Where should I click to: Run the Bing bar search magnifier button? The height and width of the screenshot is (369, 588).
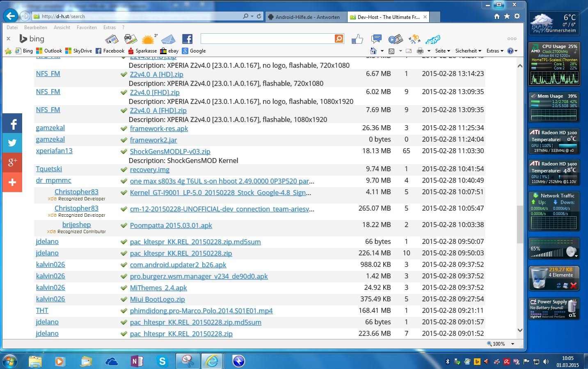point(339,39)
